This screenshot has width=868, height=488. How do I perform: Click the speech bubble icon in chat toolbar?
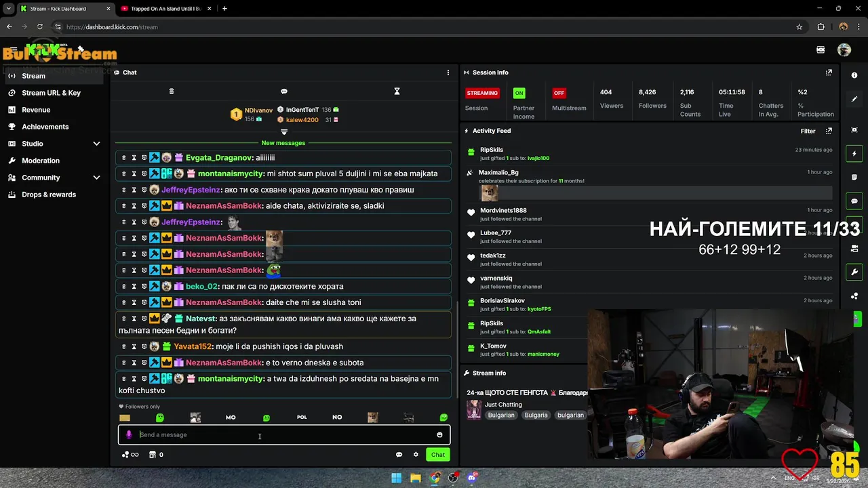284,91
